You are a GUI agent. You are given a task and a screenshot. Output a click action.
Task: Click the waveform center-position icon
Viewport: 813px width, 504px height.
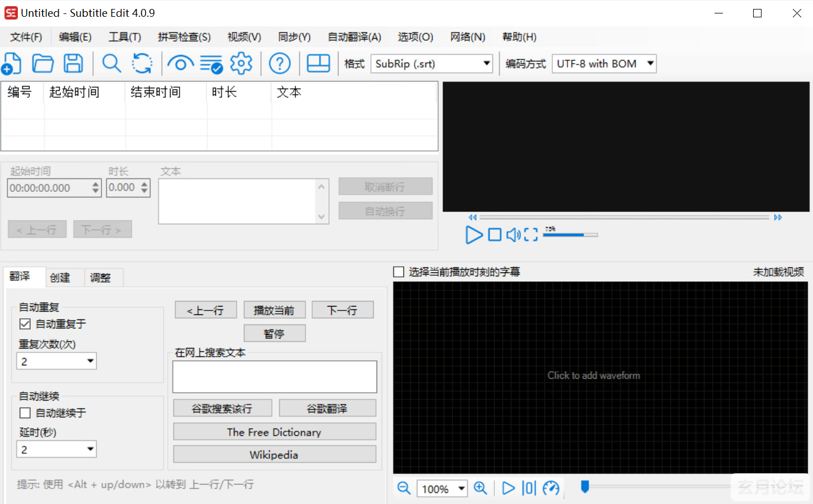coord(529,488)
